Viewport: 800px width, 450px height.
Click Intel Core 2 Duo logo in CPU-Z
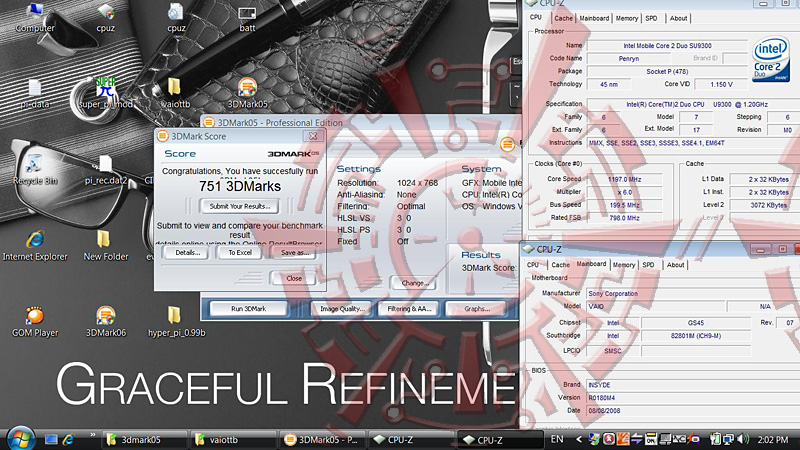(771, 59)
